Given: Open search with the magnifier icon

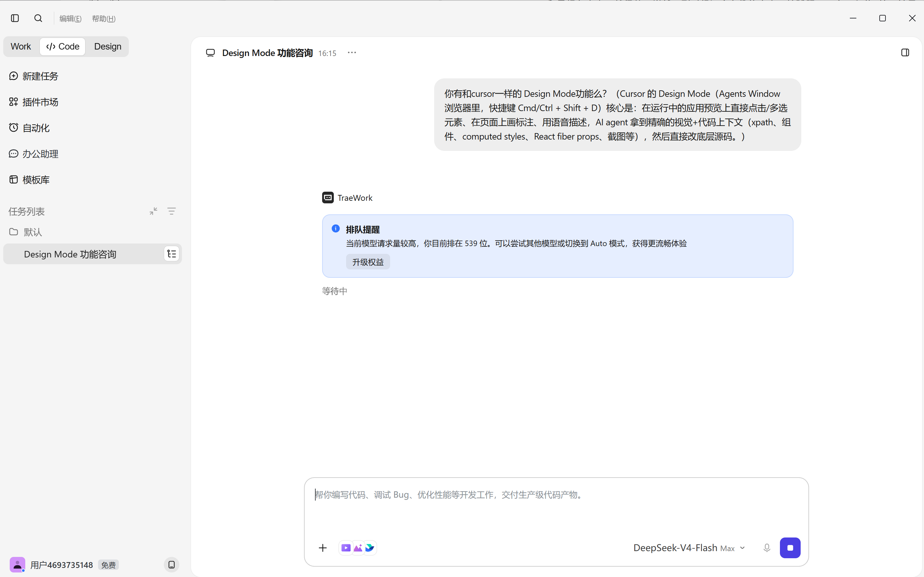Looking at the screenshot, I should (x=38, y=18).
